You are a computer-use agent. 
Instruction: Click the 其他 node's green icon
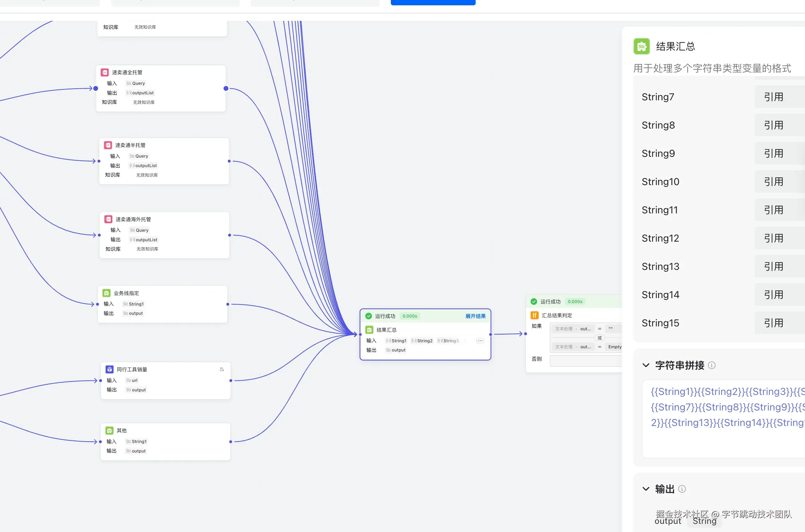[x=110, y=431]
